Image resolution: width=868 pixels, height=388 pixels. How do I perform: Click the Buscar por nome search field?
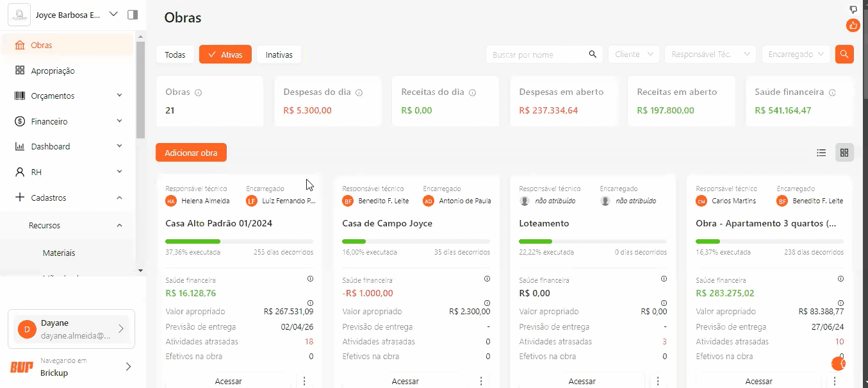tap(537, 55)
